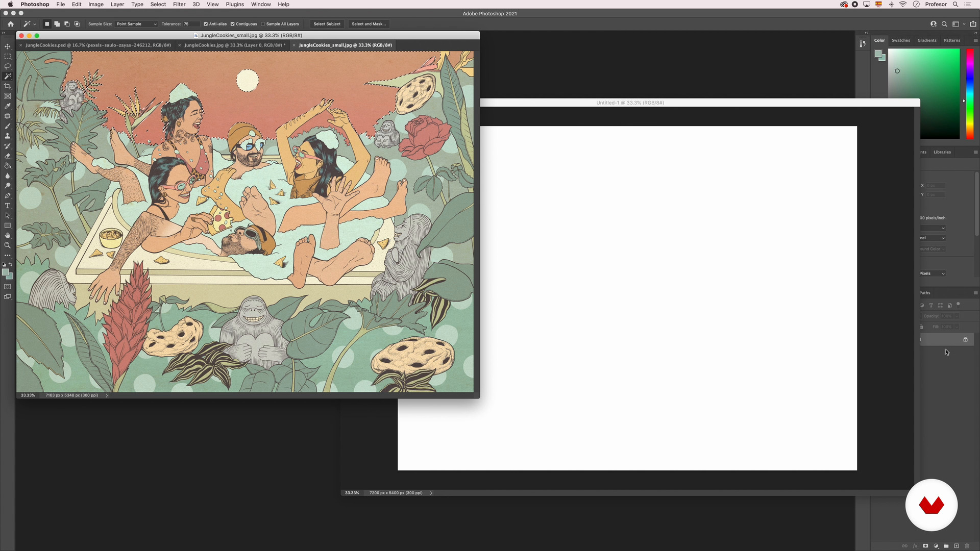Choose New Selection mode
This screenshot has width=980, height=551.
pos(47,24)
